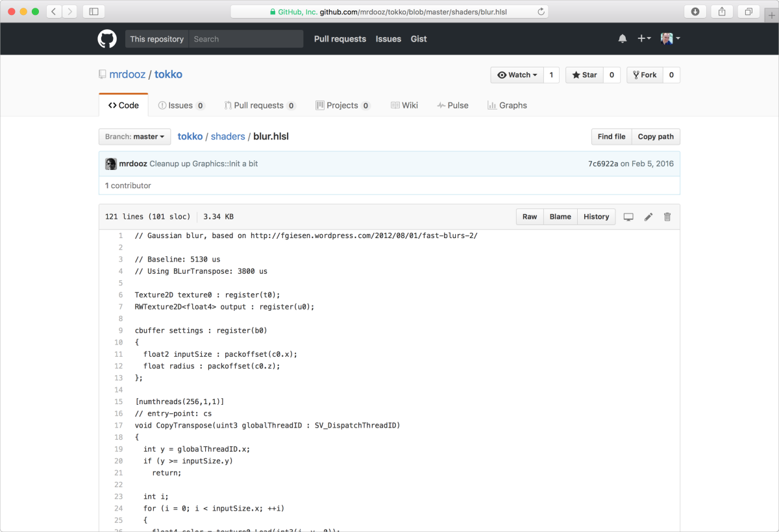Show Safari downloads via the download icon
The image size is (779, 532).
(695, 11)
